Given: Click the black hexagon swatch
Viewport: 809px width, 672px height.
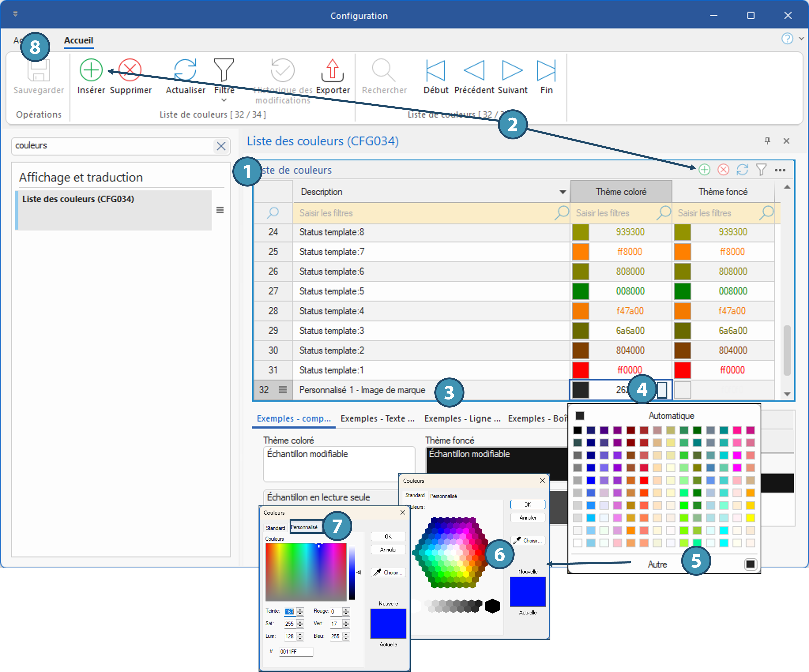Looking at the screenshot, I should pyautogui.click(x=492, y=606).
